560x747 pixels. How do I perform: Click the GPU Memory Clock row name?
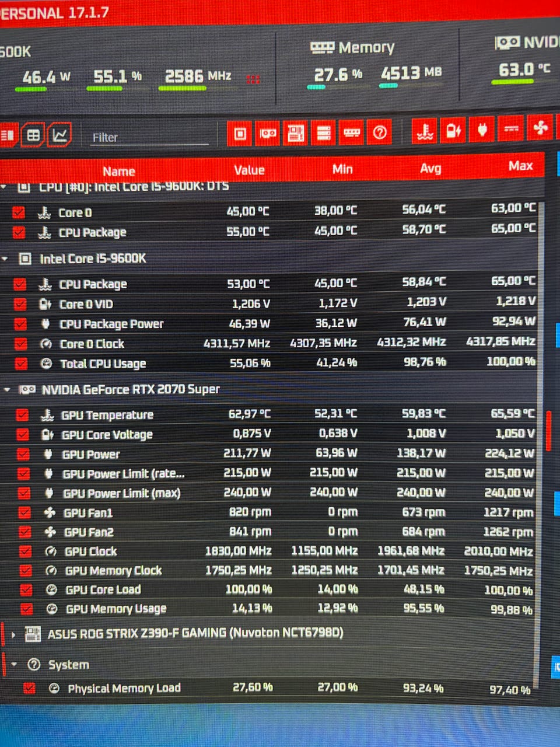114,571
